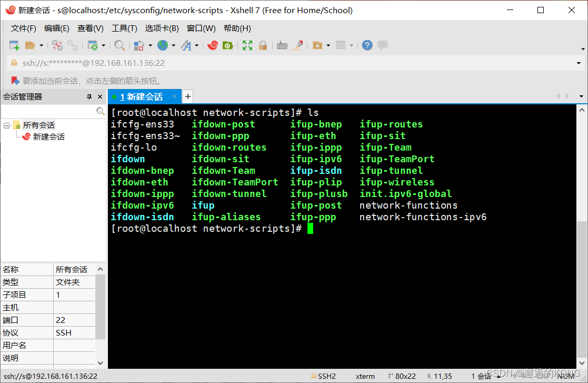Open the 工具(T) menu
Image resolution: width=588 pixels, height=383 pixels.
point(125,28)
